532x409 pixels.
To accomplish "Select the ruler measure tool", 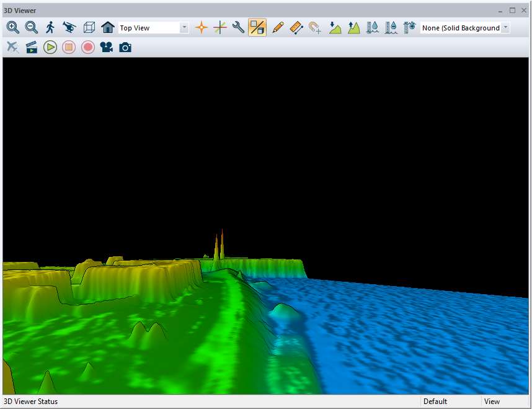I will tap(296, 27).
